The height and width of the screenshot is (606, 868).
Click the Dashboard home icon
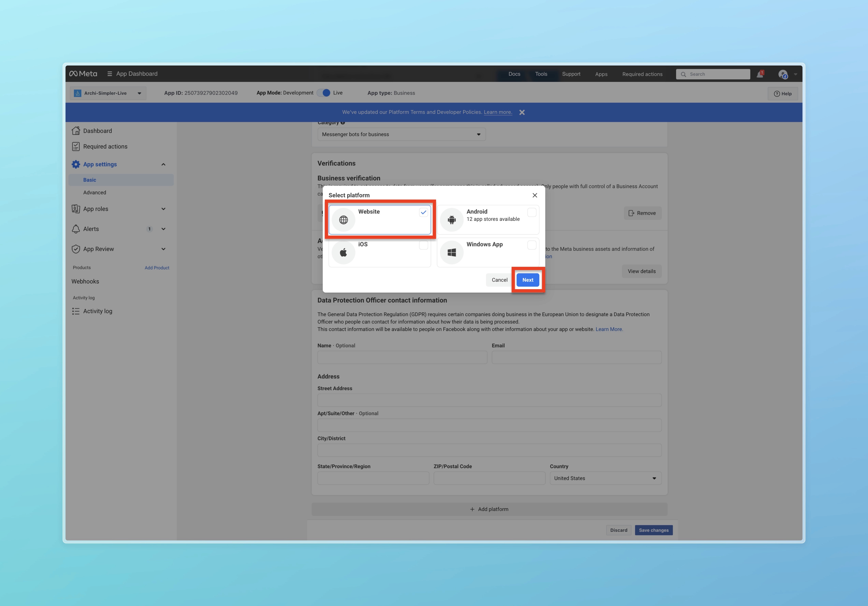(x=76, y=131)
